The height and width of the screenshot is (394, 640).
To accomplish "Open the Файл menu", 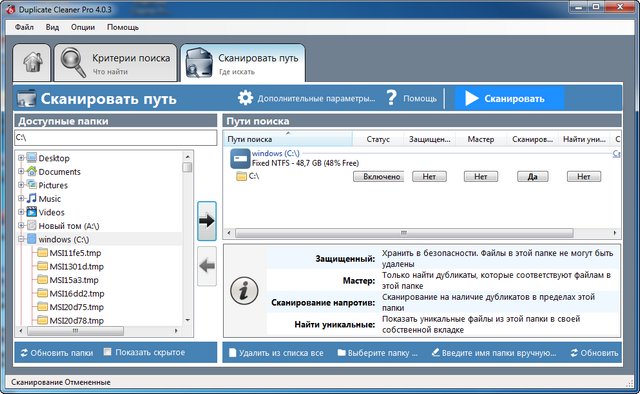I will click(x=24, y=27).
